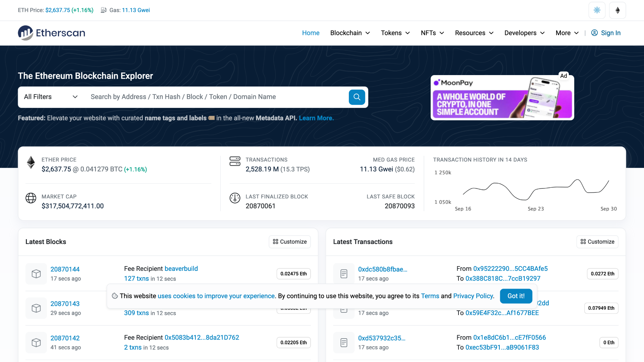Accept cookies with Got it! button

(516, 296)
